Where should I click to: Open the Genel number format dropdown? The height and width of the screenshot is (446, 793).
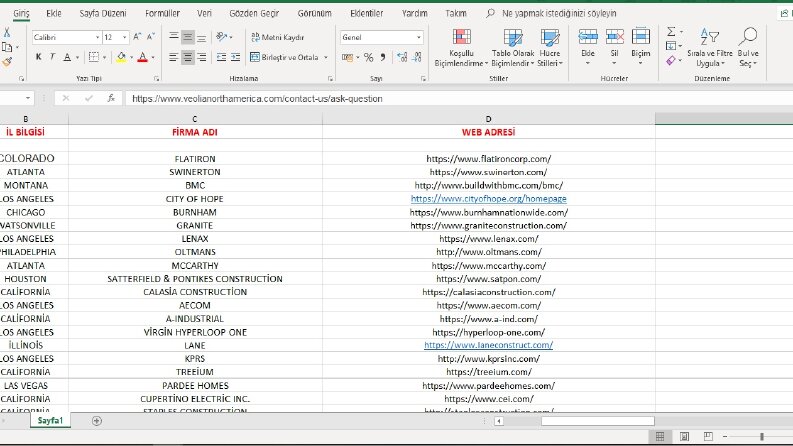pos(419,37)
